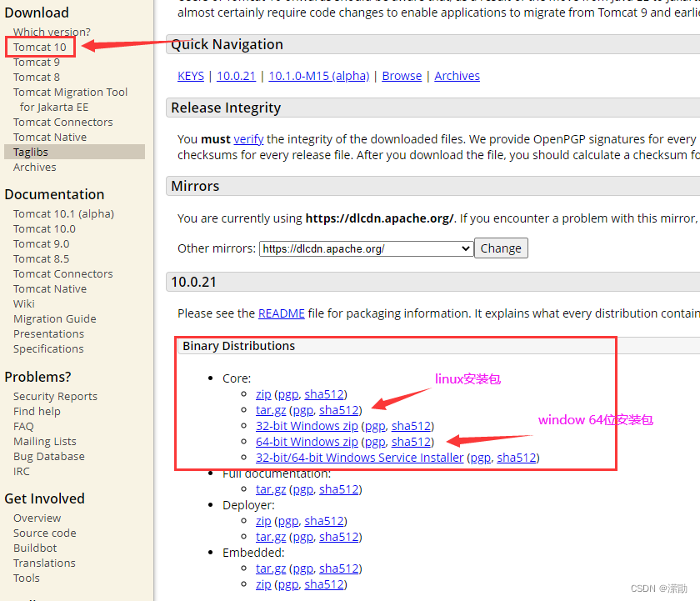Image resolution: width=700 pixels, height=601 pixels.
Task: Open Tomcat Migration Tool for Jakarta EE
Action: point(71,99)
